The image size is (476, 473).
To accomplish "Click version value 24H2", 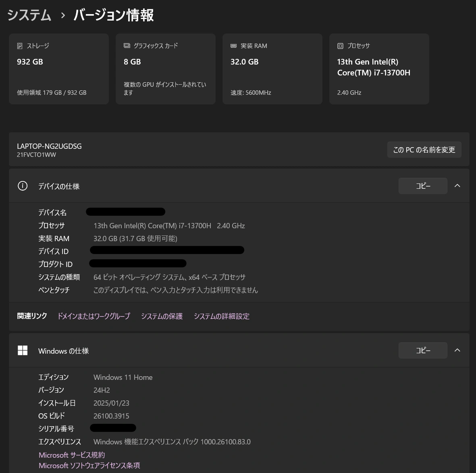I will (x=102, y=390).
